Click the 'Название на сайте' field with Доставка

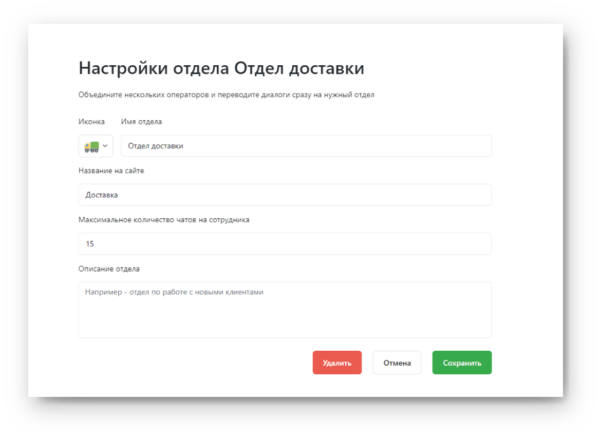[x=285, y=195]
